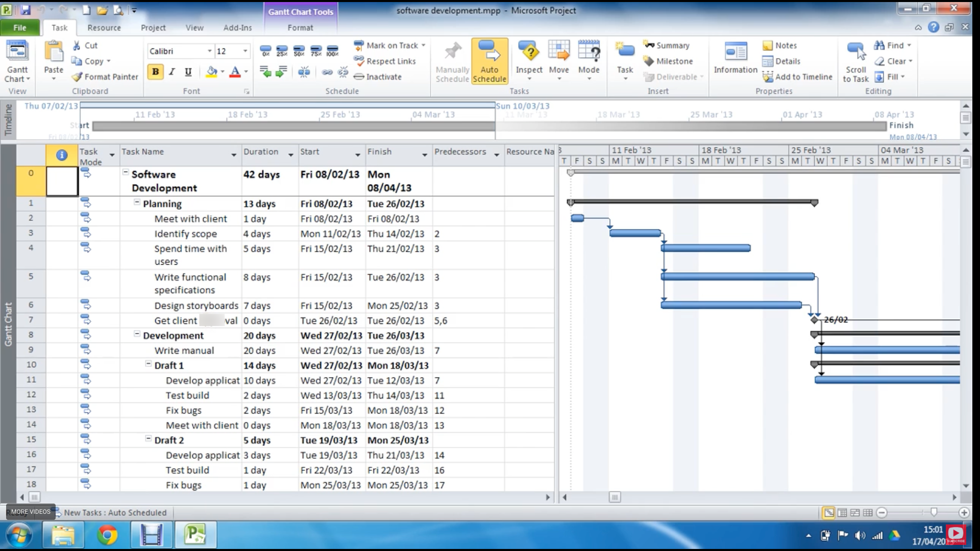The width and height of the screenshot is (980, 551).
Task: Click the Link Tasks chain icon
Action: coord(327,72)
